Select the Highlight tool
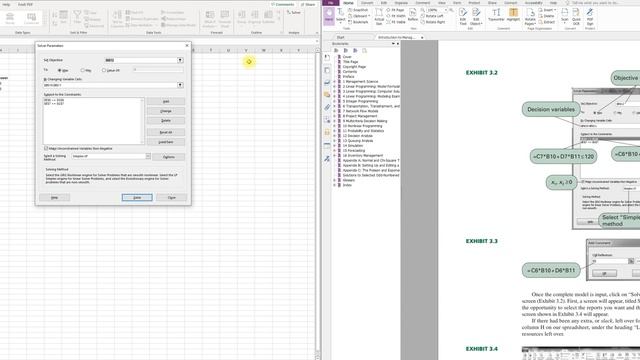 click(x=513, y=15)
